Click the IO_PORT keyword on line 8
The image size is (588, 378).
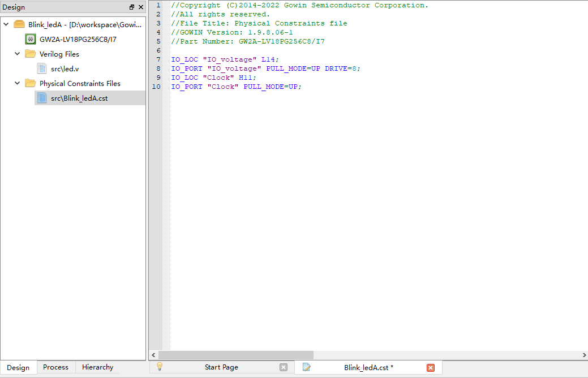click(187, 68)
